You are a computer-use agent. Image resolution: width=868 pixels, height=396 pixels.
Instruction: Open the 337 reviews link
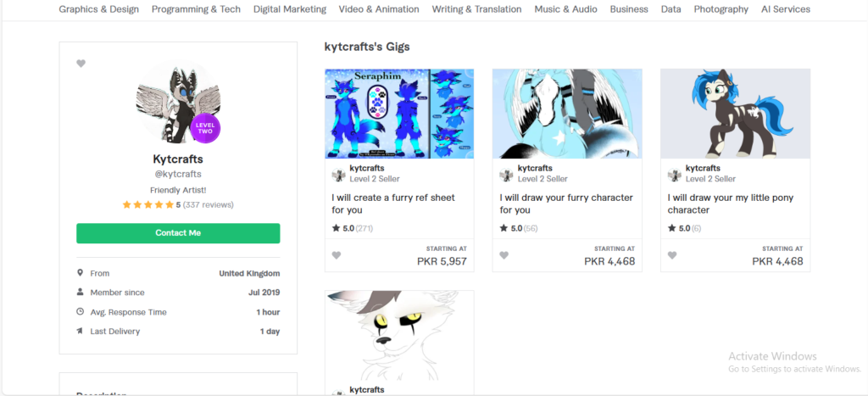coord(209,204)
